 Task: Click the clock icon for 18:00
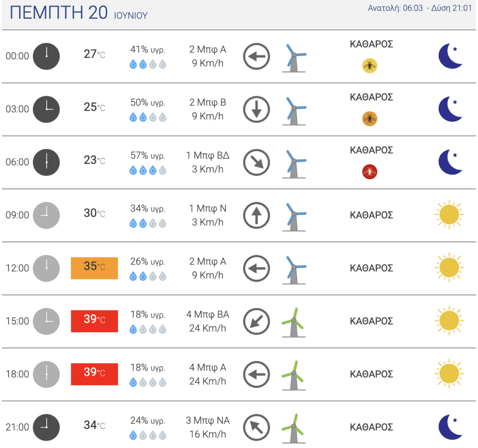click(46, 374)
